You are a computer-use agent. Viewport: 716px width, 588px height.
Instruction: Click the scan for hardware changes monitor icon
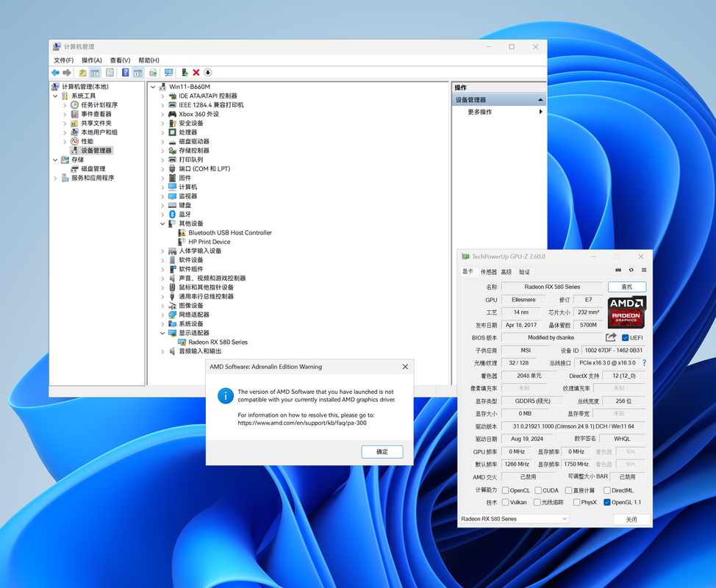click(168, 73)
